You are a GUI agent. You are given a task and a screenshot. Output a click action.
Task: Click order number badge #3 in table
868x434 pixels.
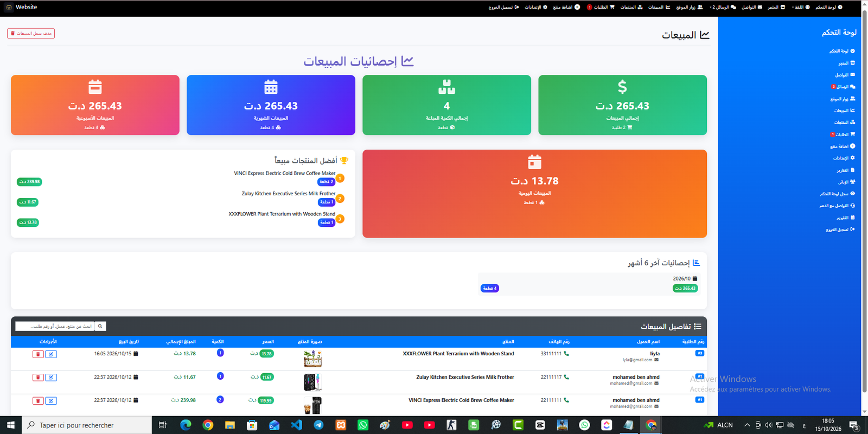[x=700, y=353]
